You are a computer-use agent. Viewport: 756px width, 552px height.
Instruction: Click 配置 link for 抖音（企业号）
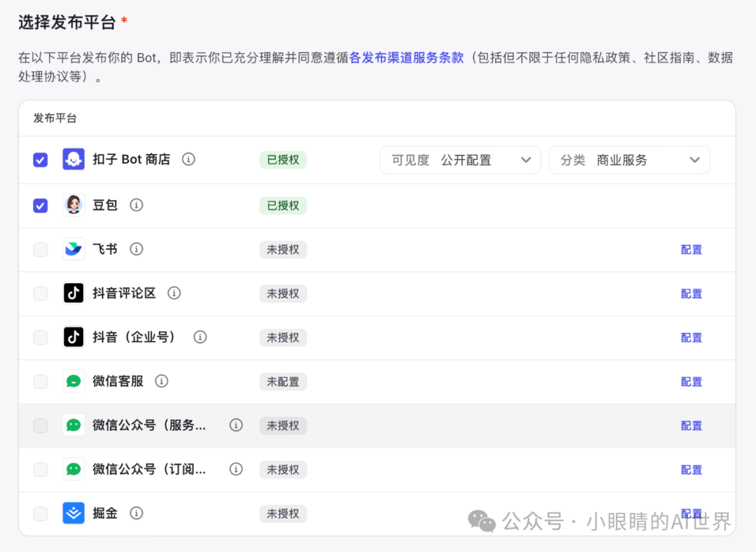(x=692, y=337)
